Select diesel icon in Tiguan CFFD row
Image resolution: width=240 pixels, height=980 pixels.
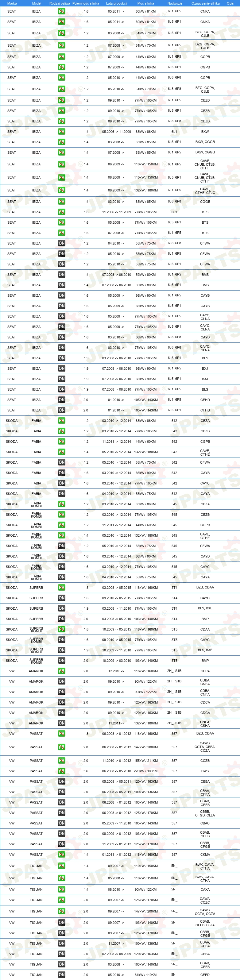point(61,975)
